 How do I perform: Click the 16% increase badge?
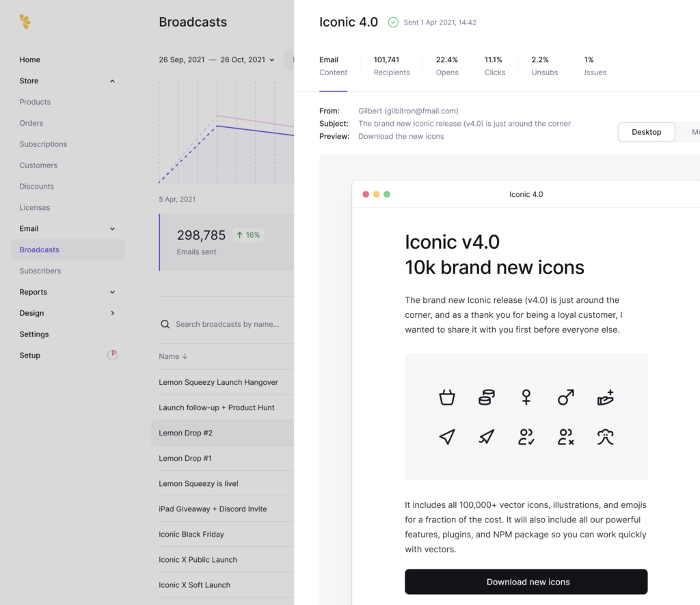point(248,235)
